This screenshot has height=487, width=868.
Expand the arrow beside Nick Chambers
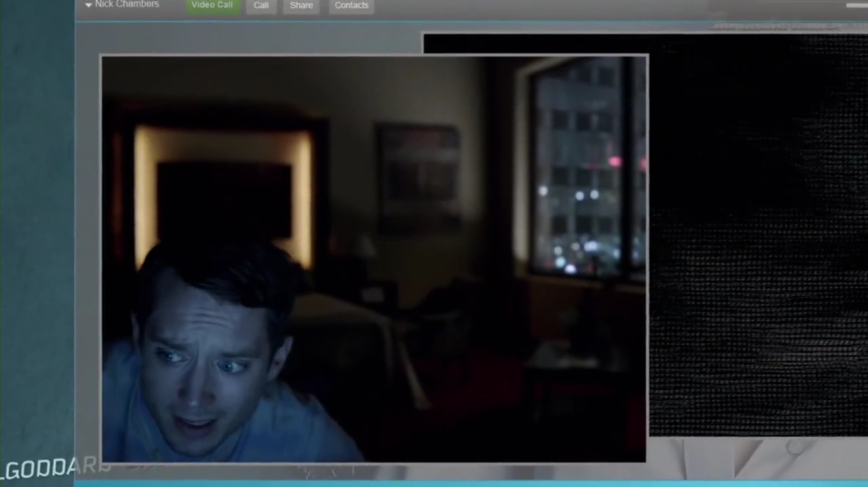88,5
